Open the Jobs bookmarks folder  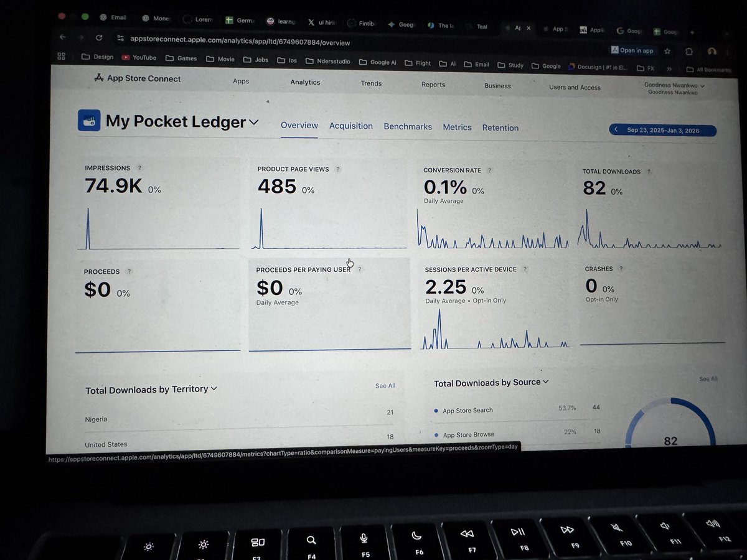coord(255,60)
